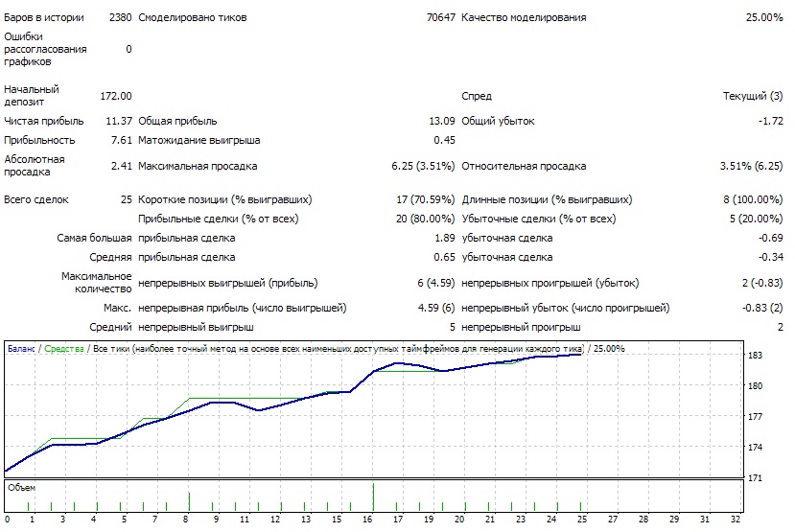This screenshot has height=532, width=795.
Task: Select the maximal consecutive loss value -0.83 (2)
Action: (762, 308)
